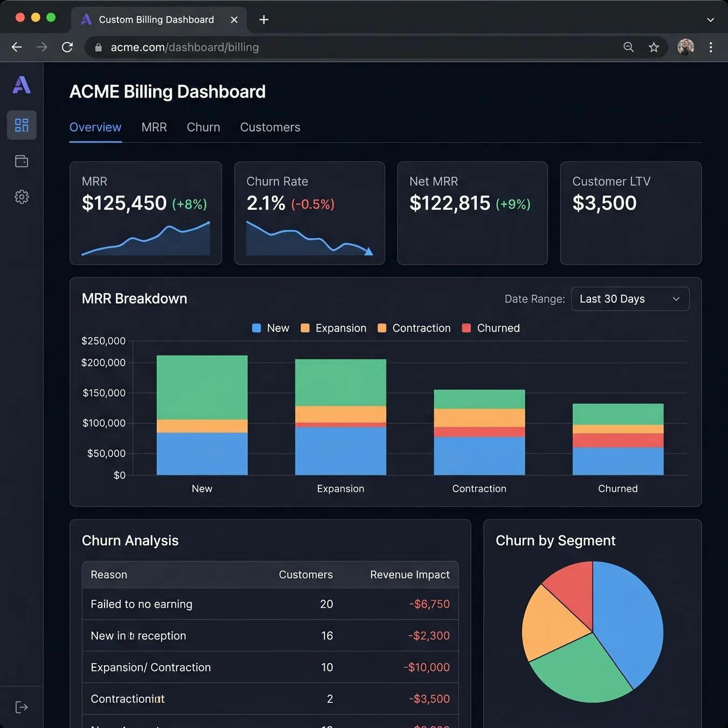Image resolution: width=728 pixels, height=728 pixels.
Task: Click the 'Churn by Segment' heading
Action: pyautogui.click(x=555, y=540)
